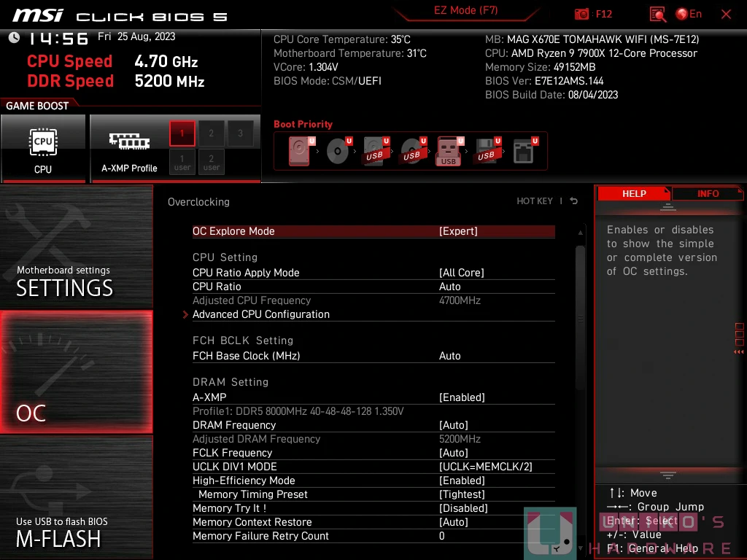Viewport: 747px width, 560px height.
Task: Open the BIOS search magnifier icon
Action: tap(657, 15)
